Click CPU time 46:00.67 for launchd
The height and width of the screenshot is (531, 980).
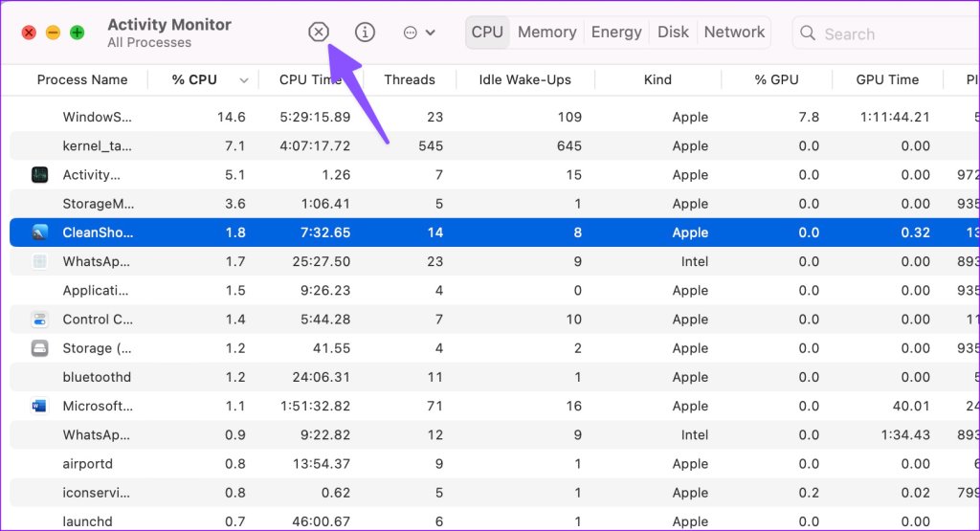(x=322, y=521)
